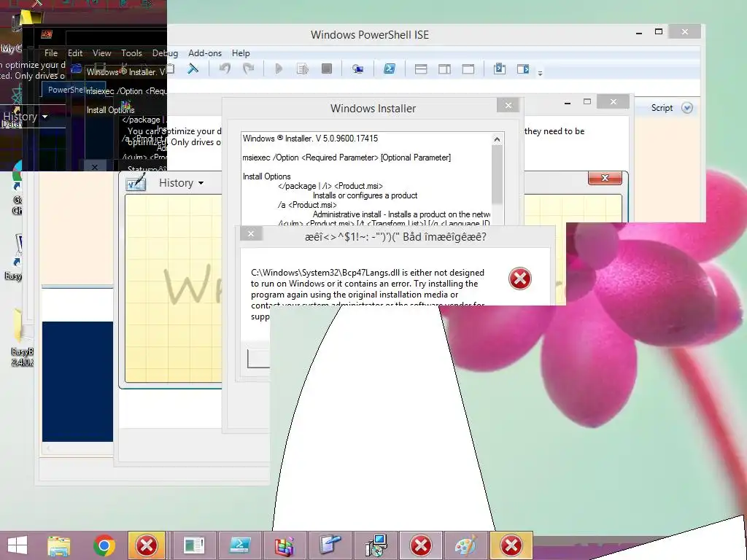Close the Math Input Panel with red X

point(605,178)
